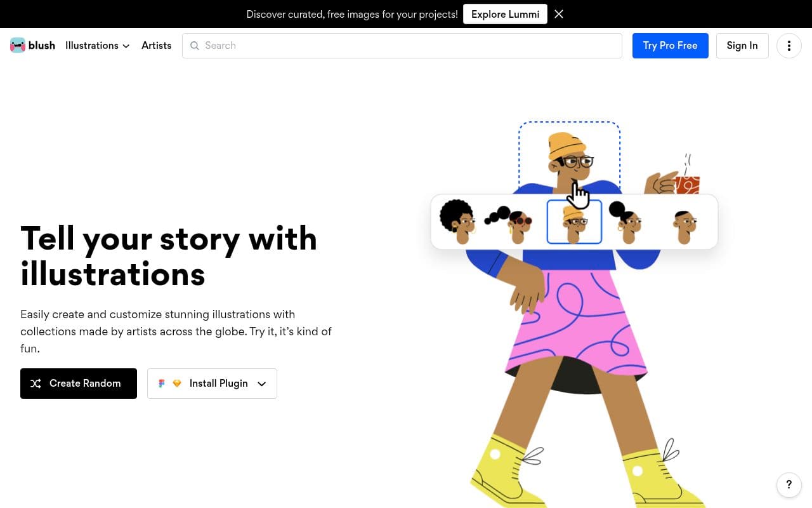Click the Sign In button

742,46
